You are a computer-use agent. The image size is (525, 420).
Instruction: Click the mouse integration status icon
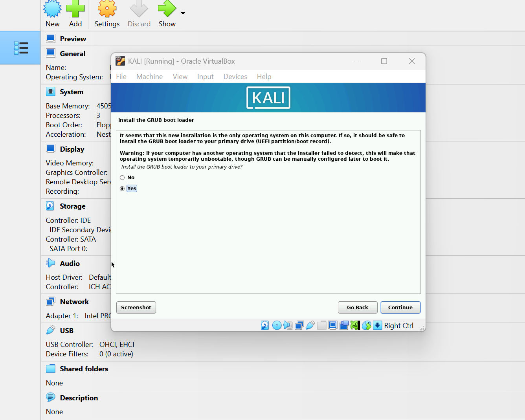(367, 325)
